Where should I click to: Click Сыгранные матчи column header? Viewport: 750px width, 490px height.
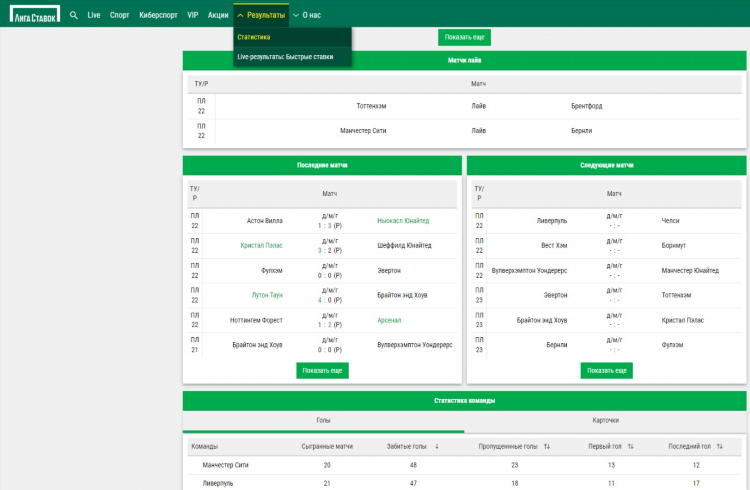[327, 446]
